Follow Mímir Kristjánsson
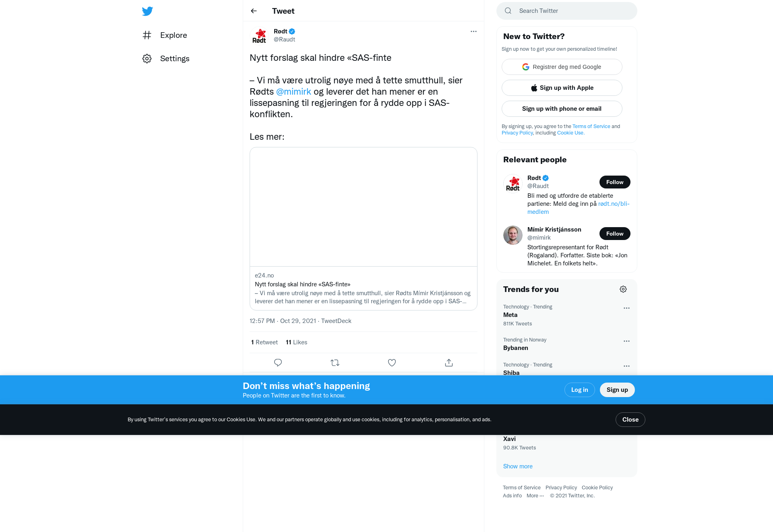 click(615, 234)
